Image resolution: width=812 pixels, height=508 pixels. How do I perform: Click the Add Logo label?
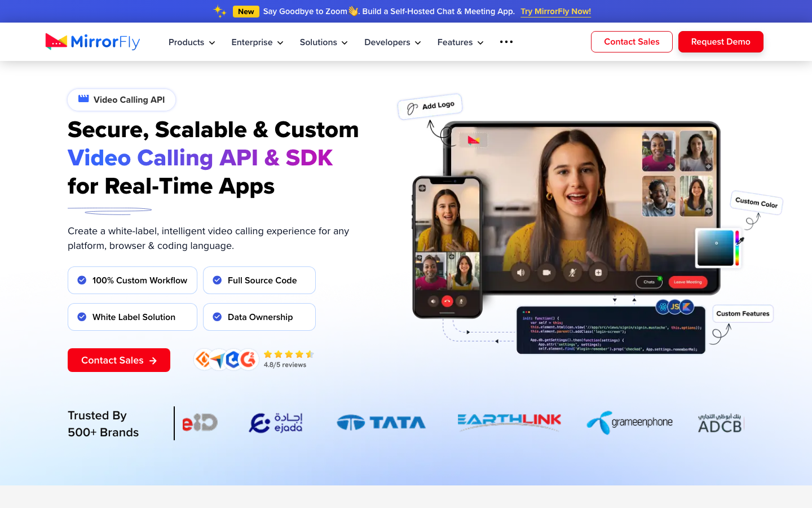pyautogui.click(x=430, y=106)
